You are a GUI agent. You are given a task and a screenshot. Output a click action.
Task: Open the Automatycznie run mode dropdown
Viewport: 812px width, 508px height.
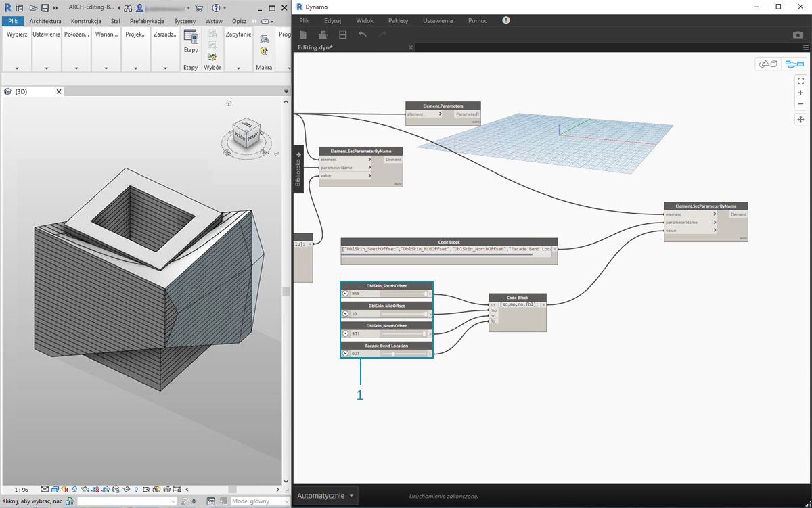pyautogui.click(x=326, y=496)
